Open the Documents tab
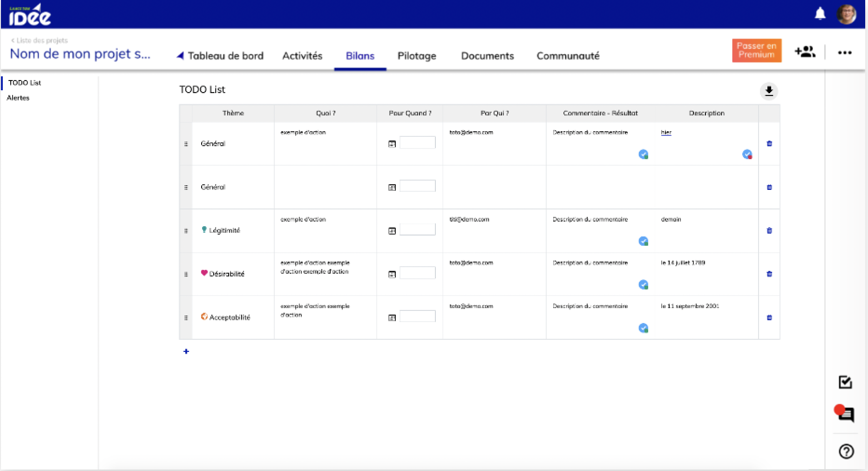 pos(487,56)
